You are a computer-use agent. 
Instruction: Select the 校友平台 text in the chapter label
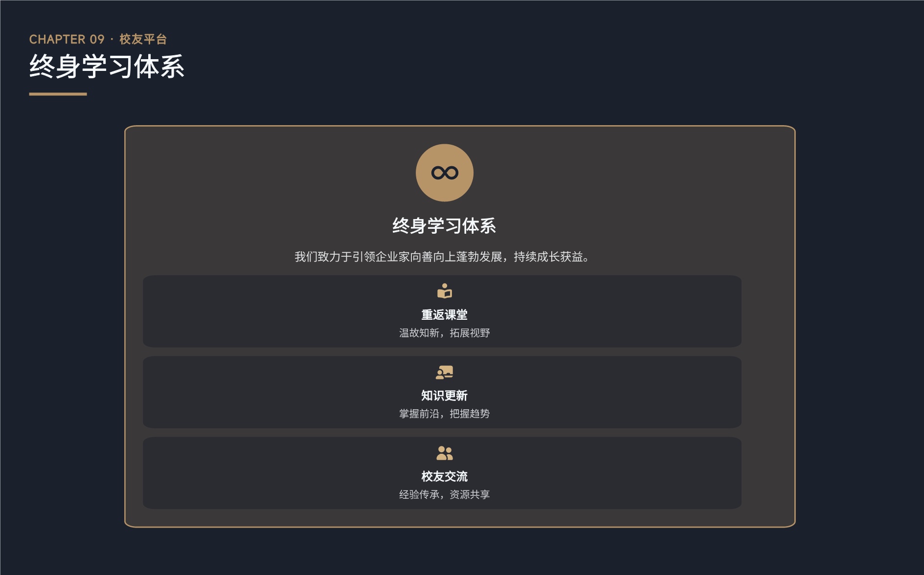click(143, 39)
